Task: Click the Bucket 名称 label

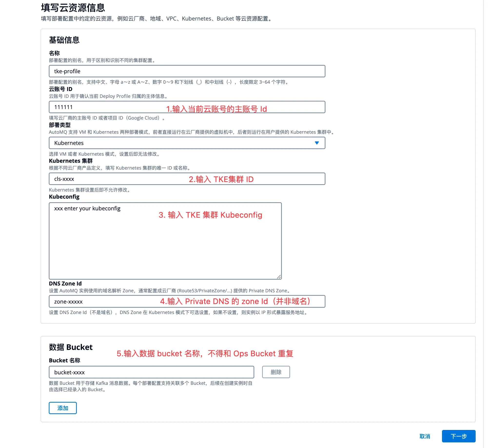Action: coord(64,360)
